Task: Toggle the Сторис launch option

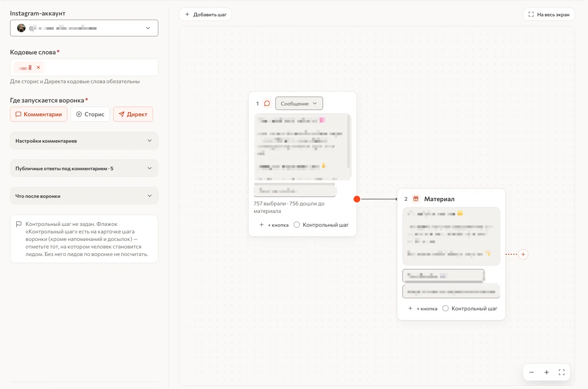Action: click(x=90, y=114)
